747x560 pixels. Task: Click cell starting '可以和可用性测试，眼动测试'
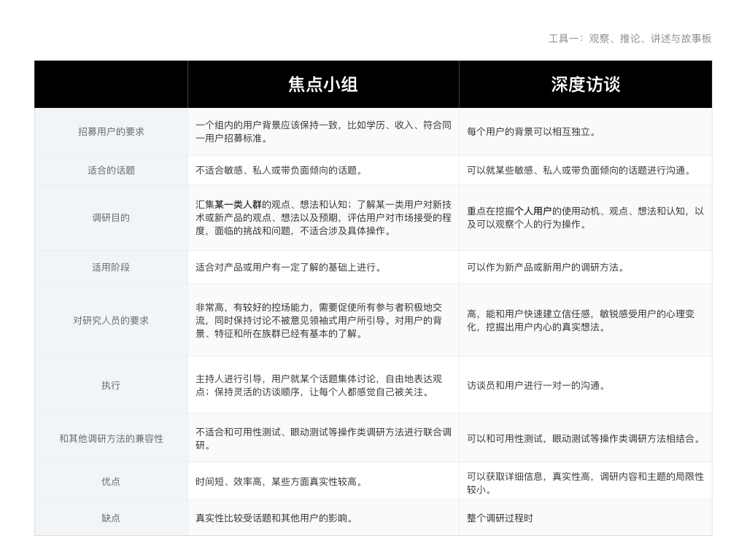click(x=586, y=438)
